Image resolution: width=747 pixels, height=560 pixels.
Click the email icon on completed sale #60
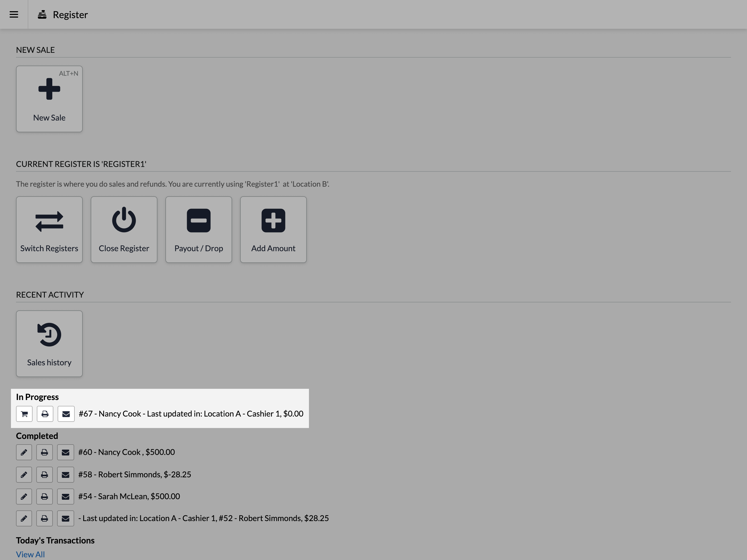[65, 452]
